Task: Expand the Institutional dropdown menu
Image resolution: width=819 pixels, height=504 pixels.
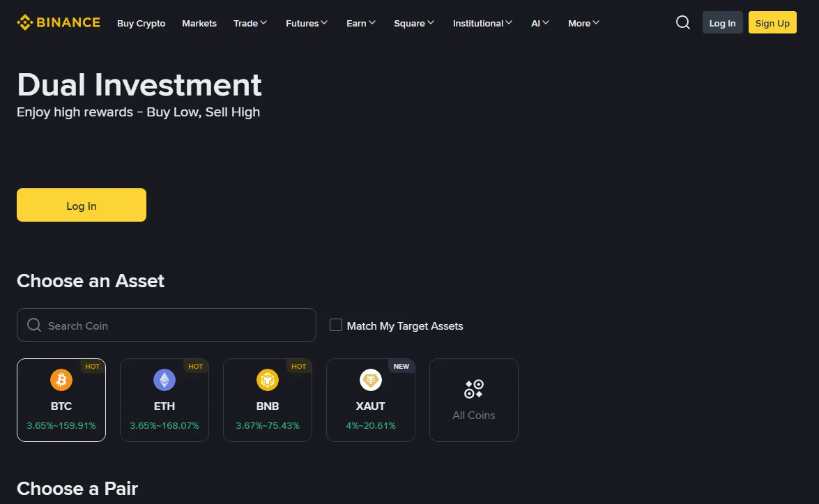Action: 482,23
